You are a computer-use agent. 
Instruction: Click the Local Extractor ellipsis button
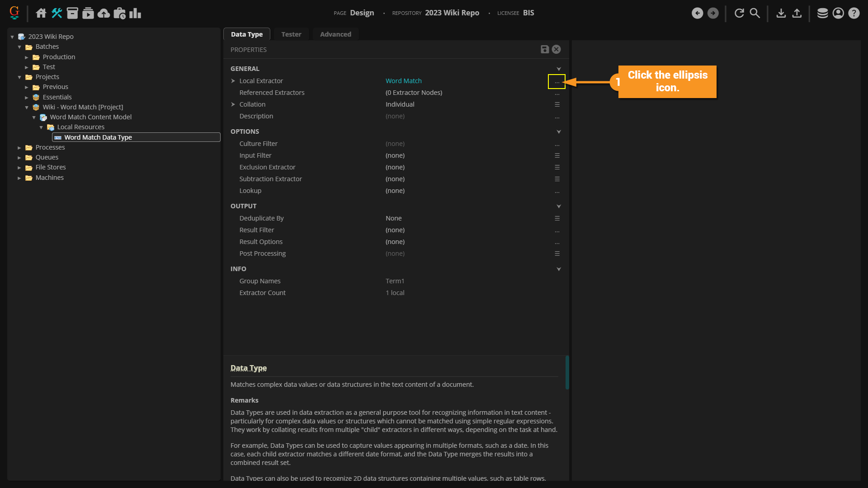[557, 82]
